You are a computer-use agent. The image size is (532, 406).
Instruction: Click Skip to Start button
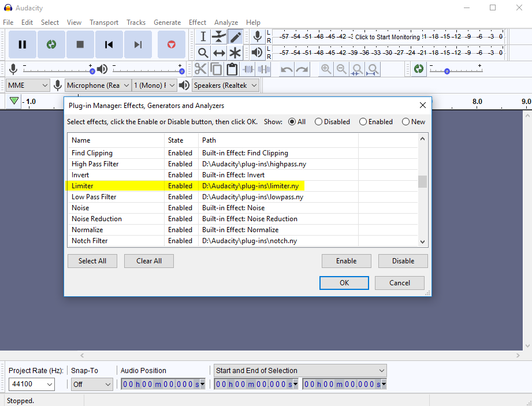109,44
